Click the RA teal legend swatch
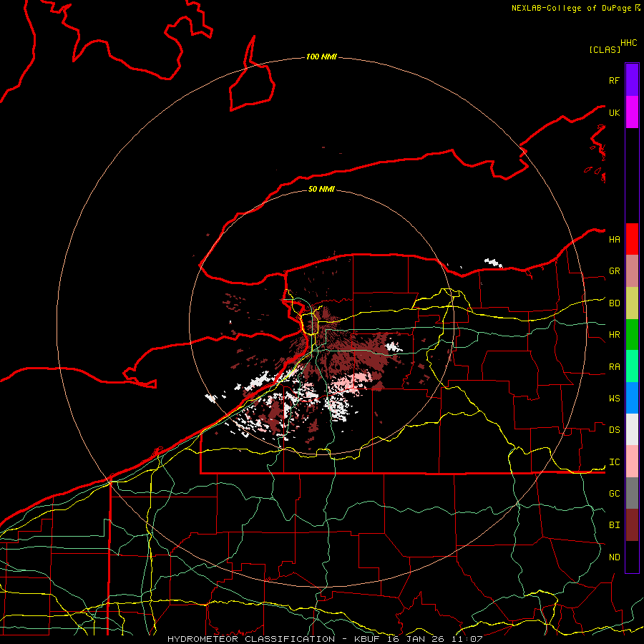Viewport: 644px width, 644px height. pos(632,366)
